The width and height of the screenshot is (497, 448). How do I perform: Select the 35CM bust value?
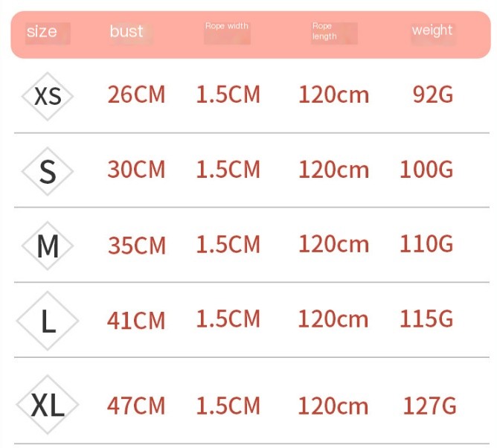(137, 246)
